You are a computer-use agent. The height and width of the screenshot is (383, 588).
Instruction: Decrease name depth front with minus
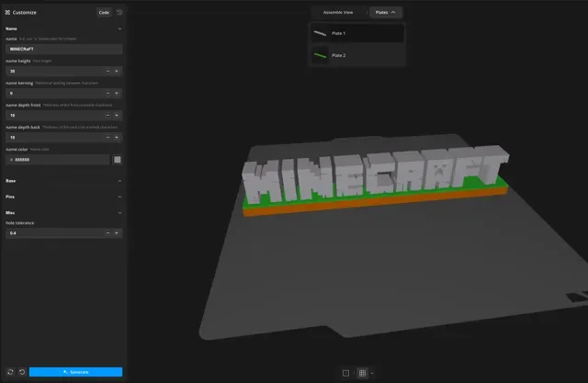(108, 116)
